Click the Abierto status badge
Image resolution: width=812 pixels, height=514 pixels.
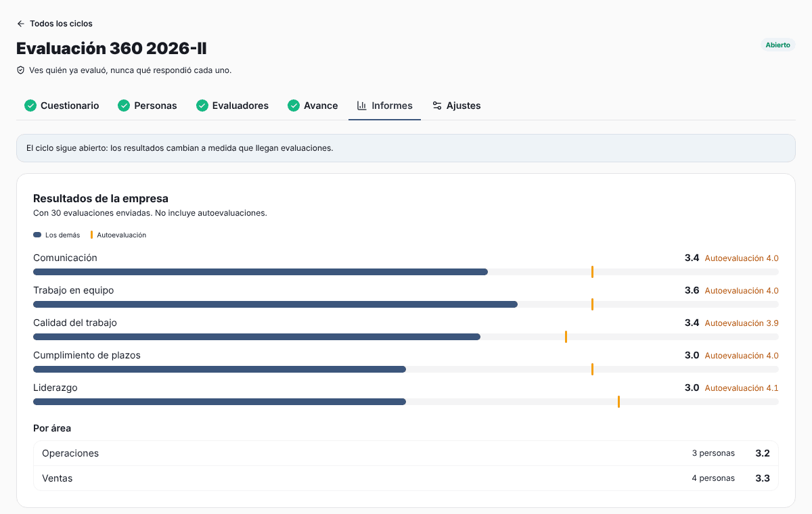(777, 45)
